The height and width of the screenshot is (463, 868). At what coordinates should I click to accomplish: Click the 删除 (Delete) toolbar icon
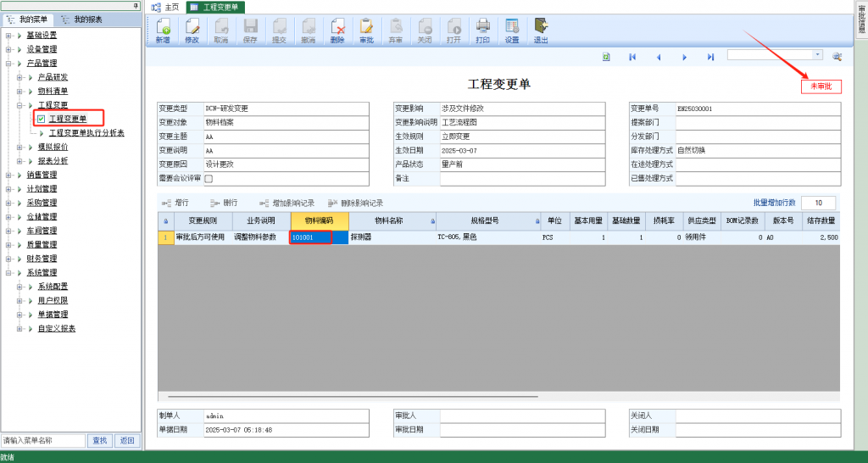click(337, 31)
